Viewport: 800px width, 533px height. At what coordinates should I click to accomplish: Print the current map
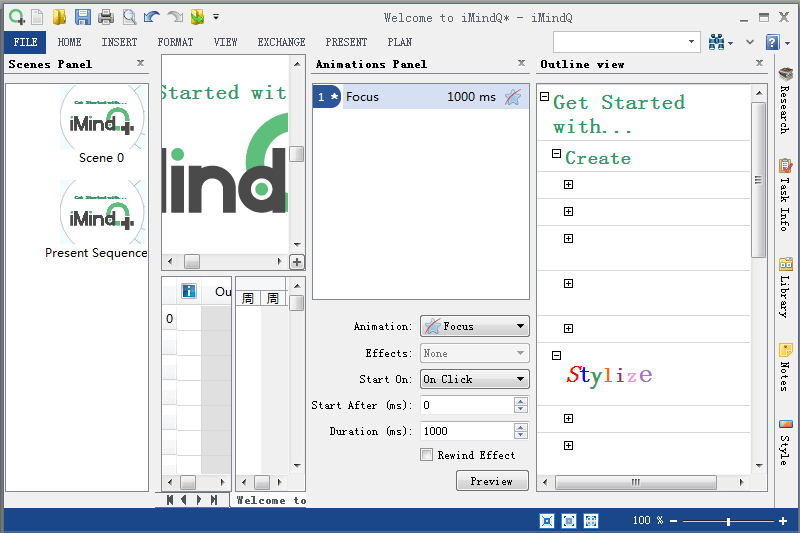[106, 17]
